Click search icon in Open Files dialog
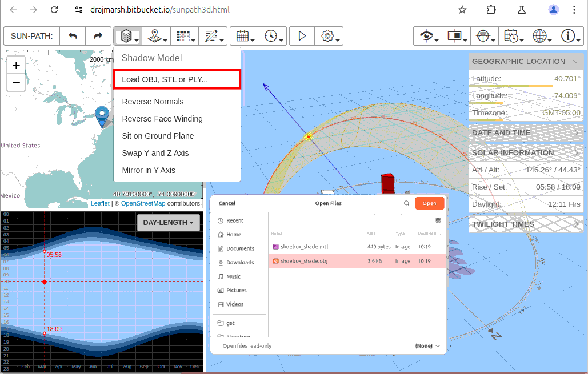Image resolution: width=588 pixels, height=374 pixels. click(x=406, y=203)
